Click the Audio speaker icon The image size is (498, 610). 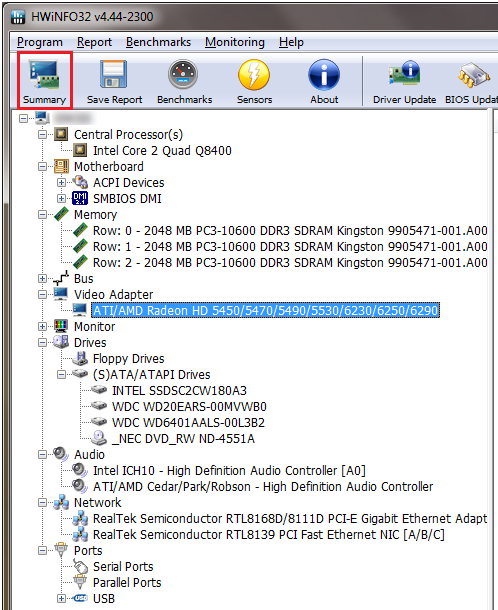pyautogui.click(x=61, y=454)
